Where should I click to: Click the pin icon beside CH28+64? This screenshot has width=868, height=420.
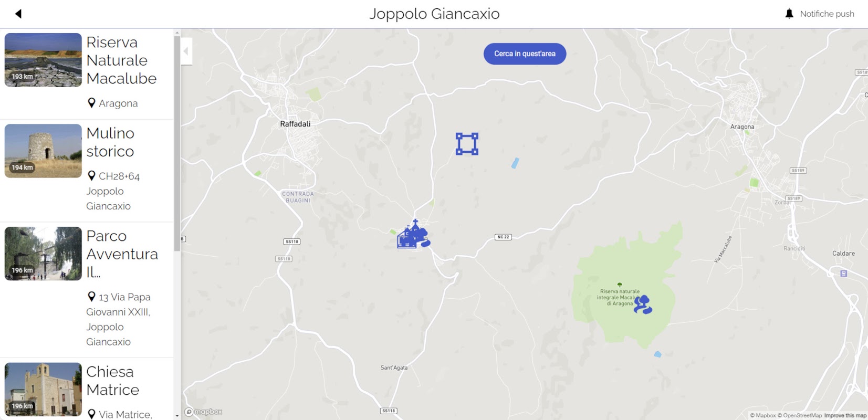coord(91,176)
